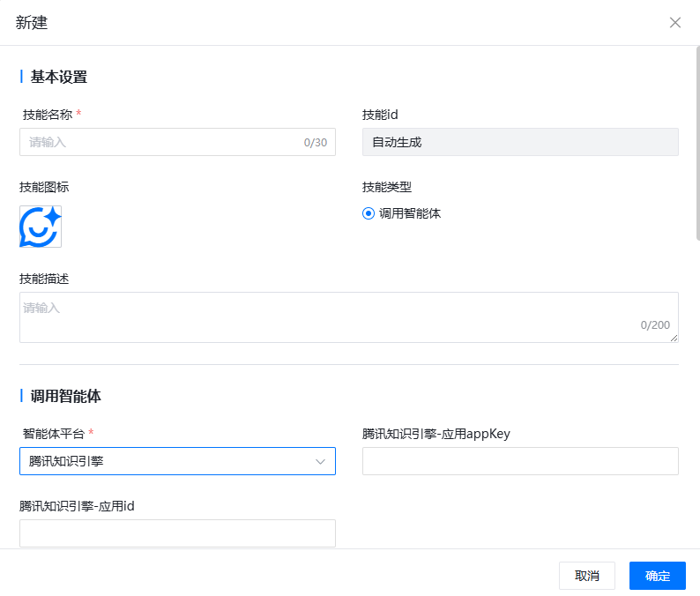Click the 技能类型 label
This screenshot has height=596, width=700.
[x=387, y=187]
